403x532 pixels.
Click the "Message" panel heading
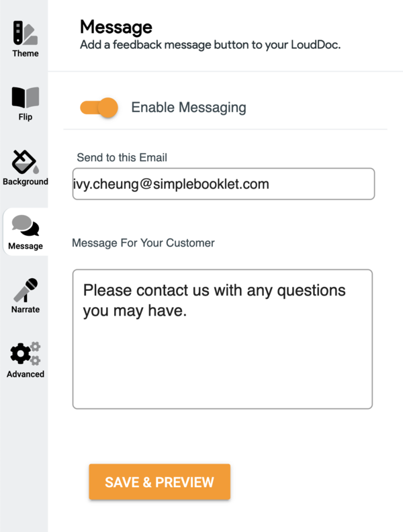pos(116,27)
